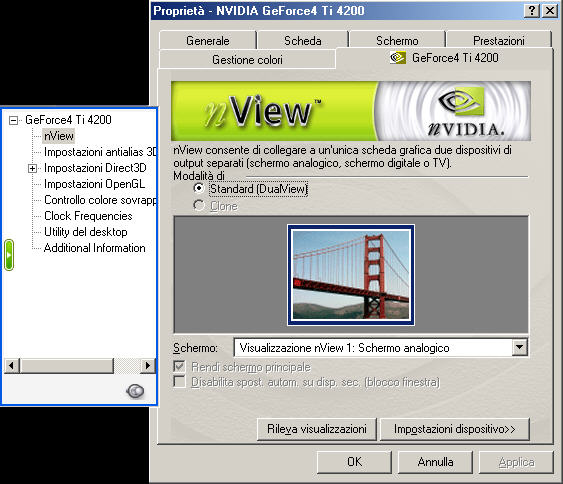Collapse the GeForce4 Ti 4200 tree node
The image size is (563, 484).
tap(13, 120)
